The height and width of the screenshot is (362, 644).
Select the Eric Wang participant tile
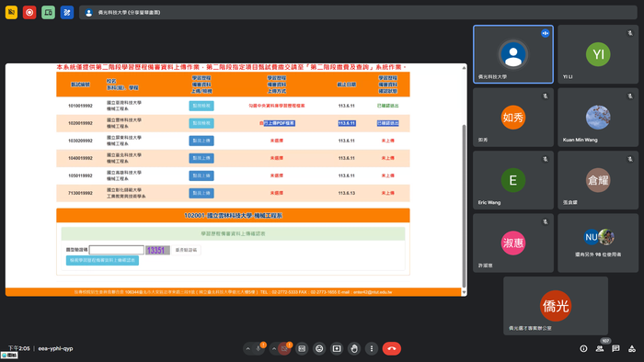(x=513, y=180)
